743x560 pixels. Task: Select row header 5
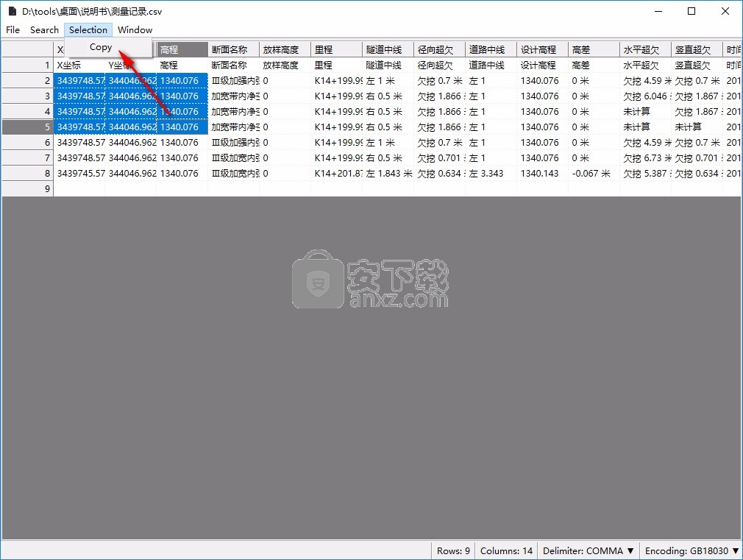(27, 127)
